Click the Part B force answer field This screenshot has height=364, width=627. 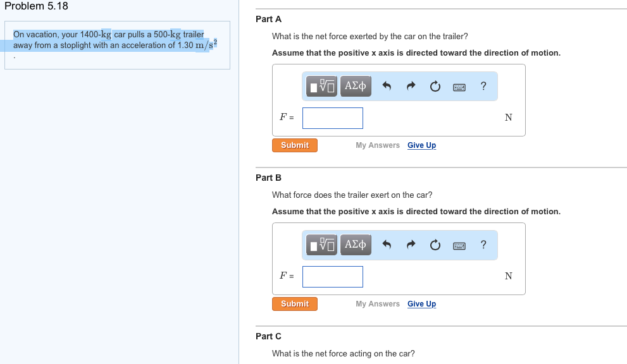[x=333, y=277]
